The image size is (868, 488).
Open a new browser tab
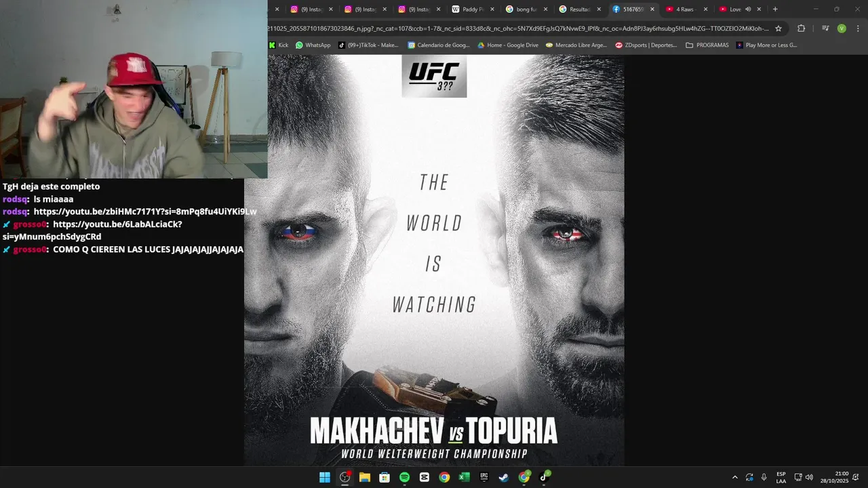[775, 9]
